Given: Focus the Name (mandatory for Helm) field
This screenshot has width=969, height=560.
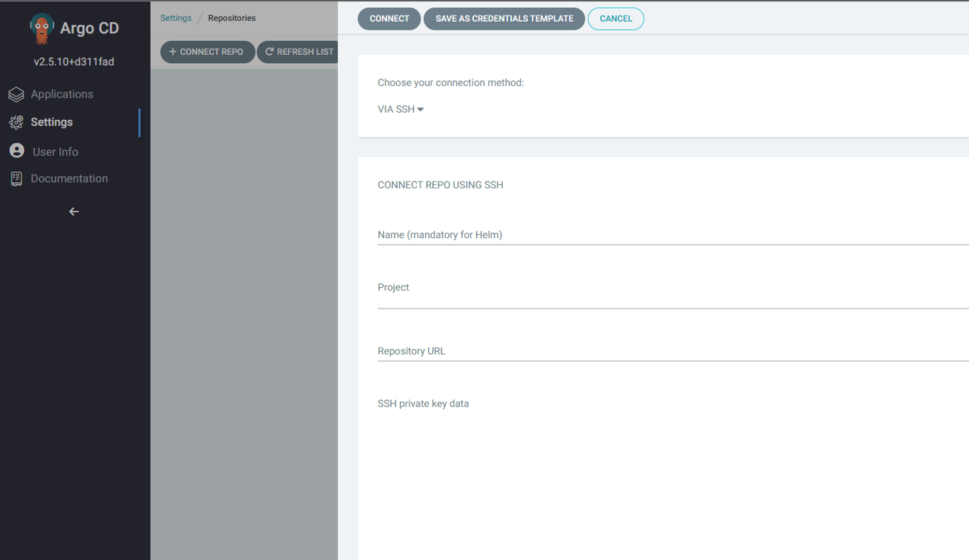Looking at the screenshot, I should (673, 235).
